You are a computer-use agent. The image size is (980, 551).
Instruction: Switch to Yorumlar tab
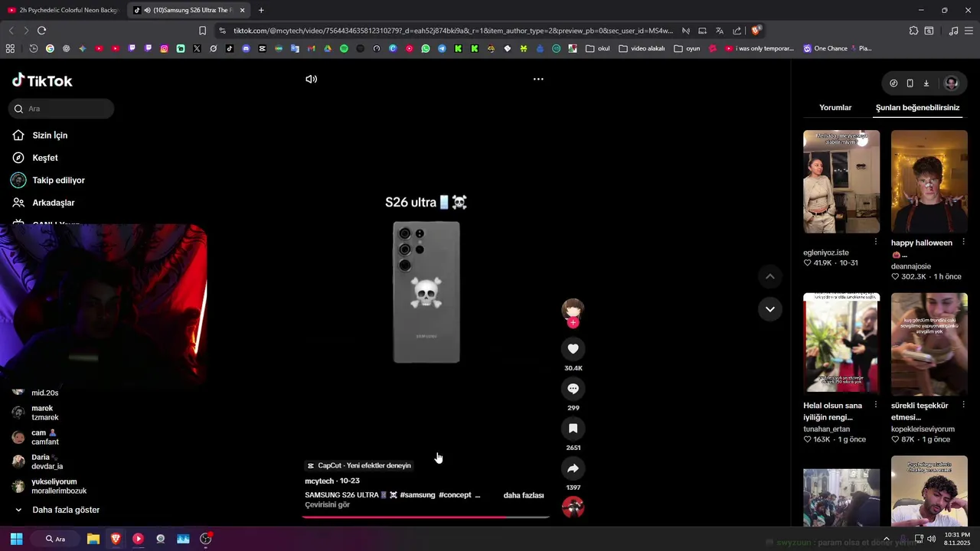tap(835, 108)
